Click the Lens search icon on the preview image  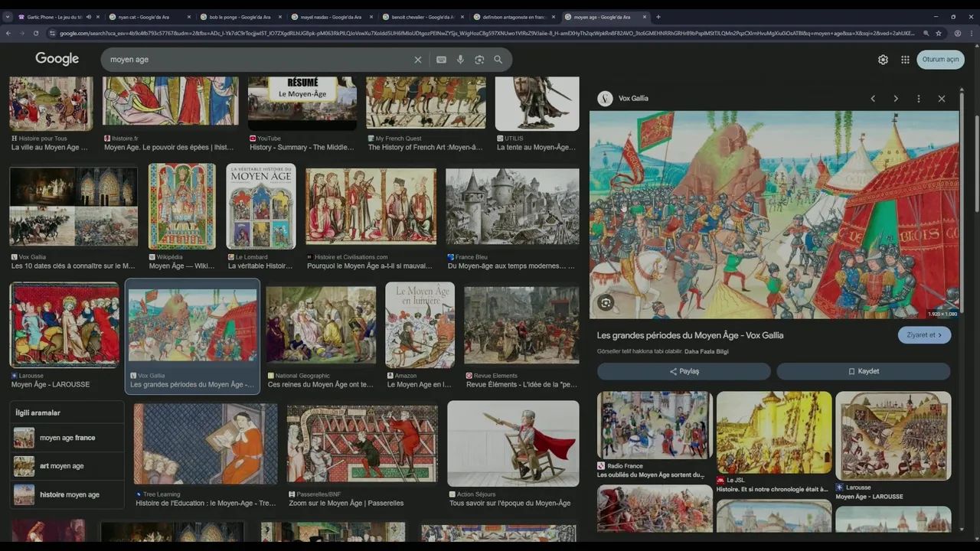pyautogui.click(x=606, y=302)
